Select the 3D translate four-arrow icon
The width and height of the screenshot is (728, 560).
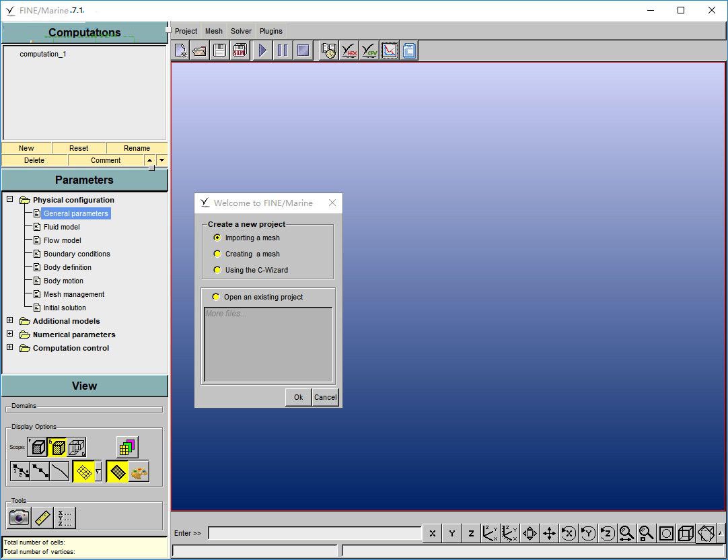coord(549,533)
